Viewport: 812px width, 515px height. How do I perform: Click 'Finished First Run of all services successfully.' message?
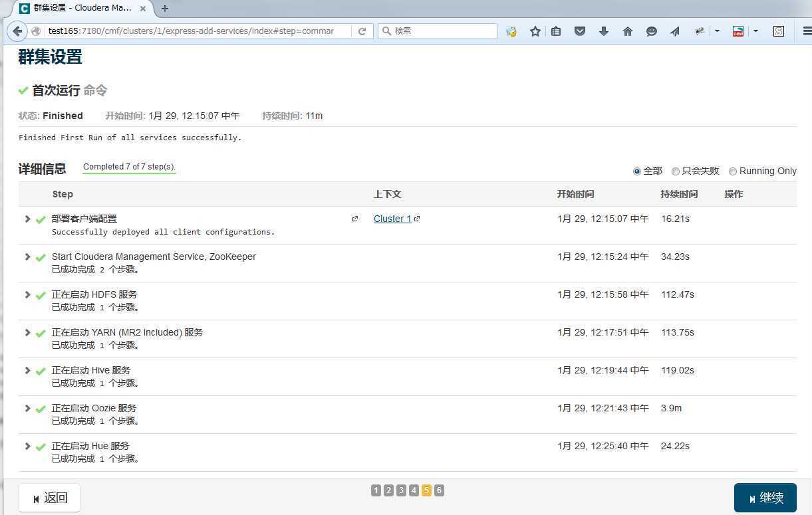130,138
